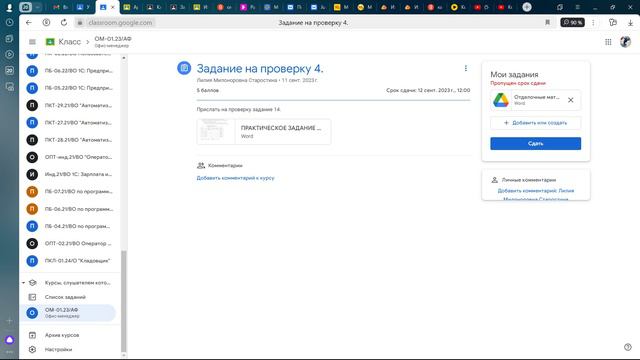This screenshot has height=360, width=640.
Task: Open the browser three-dot menu
Action: click(593, 22)
